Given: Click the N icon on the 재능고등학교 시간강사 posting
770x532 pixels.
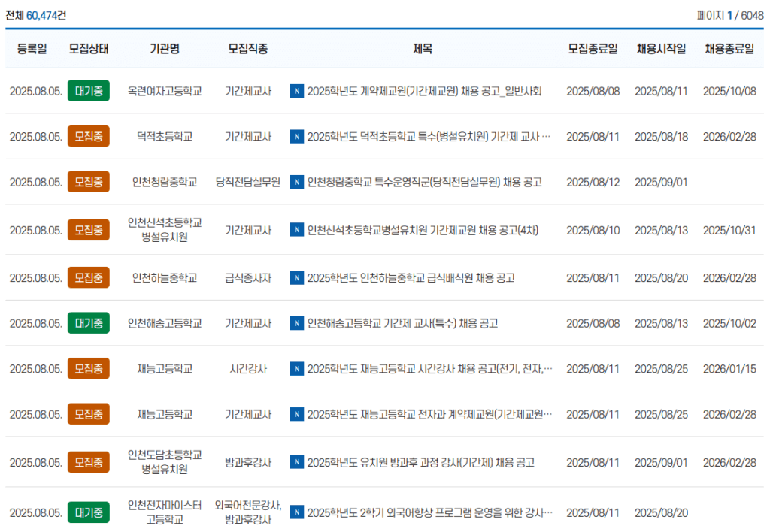Looking at the screenshot, I should 296,369.
